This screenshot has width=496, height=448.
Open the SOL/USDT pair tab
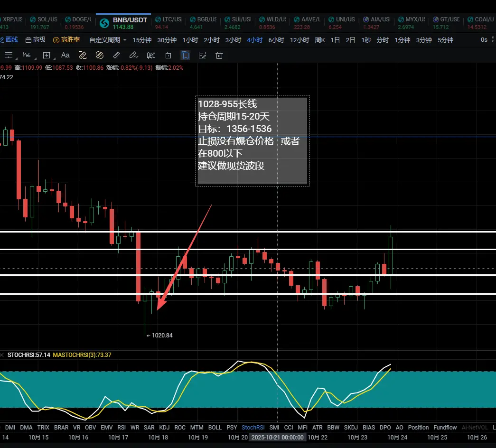(44, 23)
